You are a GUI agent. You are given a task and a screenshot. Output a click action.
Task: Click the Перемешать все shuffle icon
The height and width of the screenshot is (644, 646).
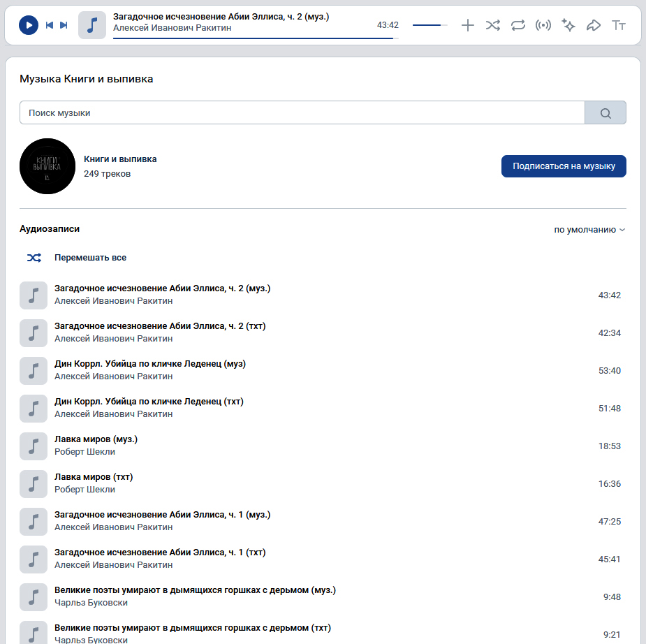pos(34,258)
